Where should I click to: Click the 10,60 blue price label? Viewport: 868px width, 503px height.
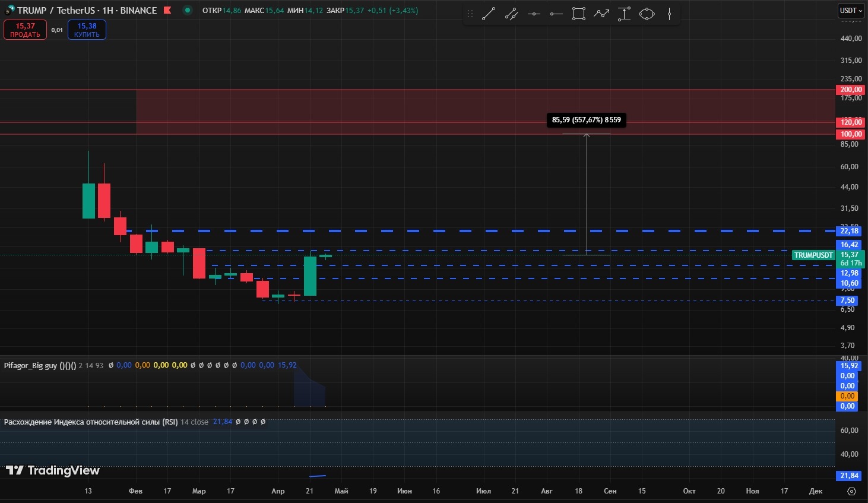tap(850, 283)
